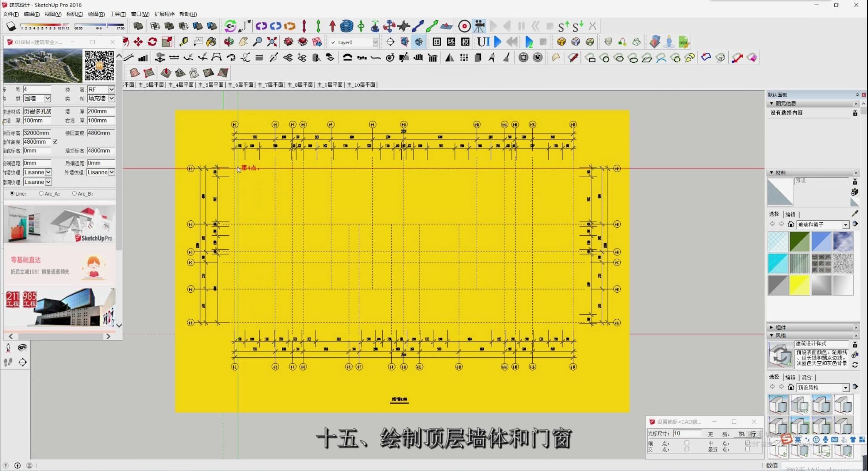
Task: Collapse the 材料 materials panel section
Action: (x=771, y=173)
